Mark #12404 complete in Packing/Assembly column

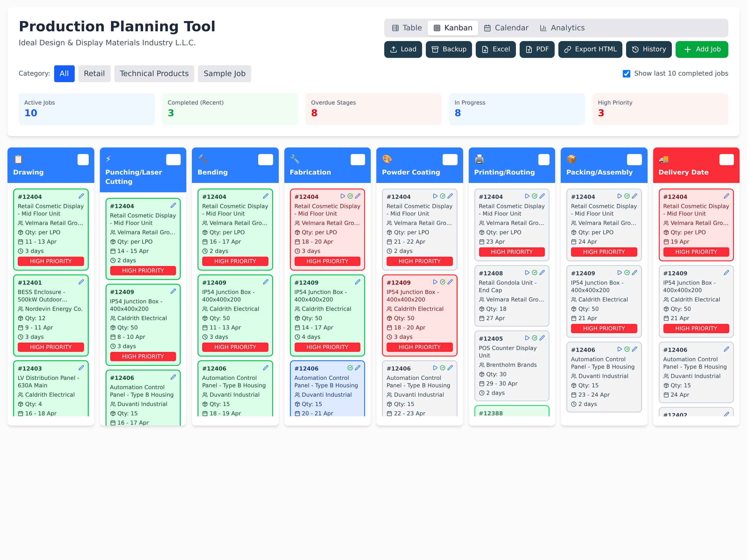coord(627,196)
